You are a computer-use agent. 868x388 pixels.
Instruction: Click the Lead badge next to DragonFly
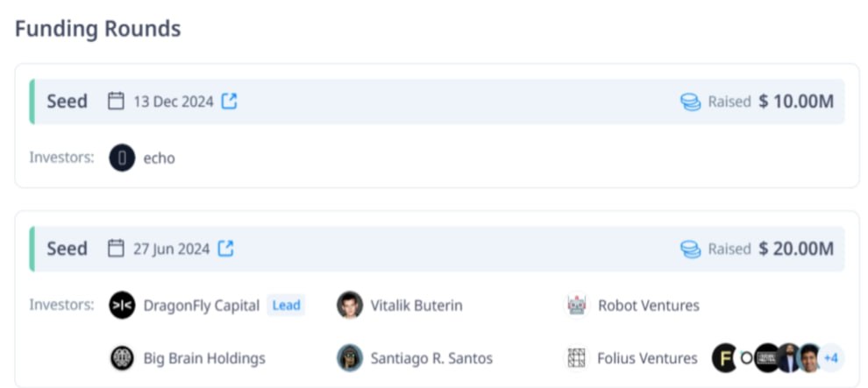coord(286,305)
